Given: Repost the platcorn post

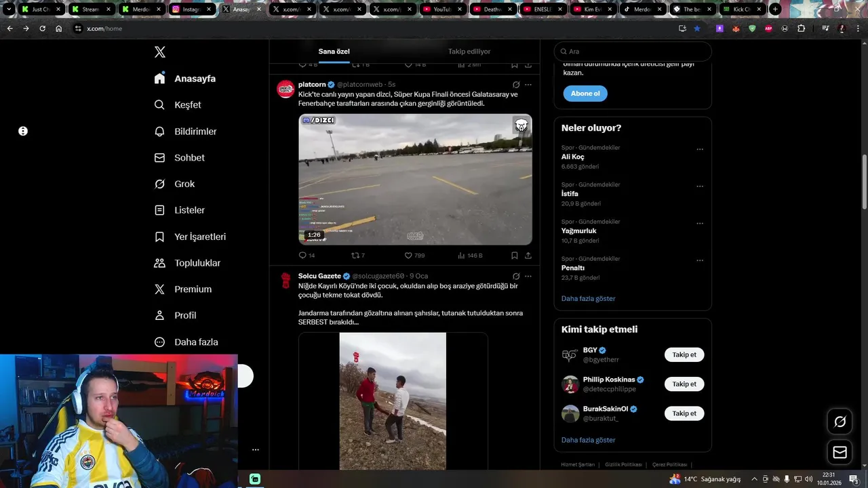Looking at the screenshot, I should [x=358, y=256].
